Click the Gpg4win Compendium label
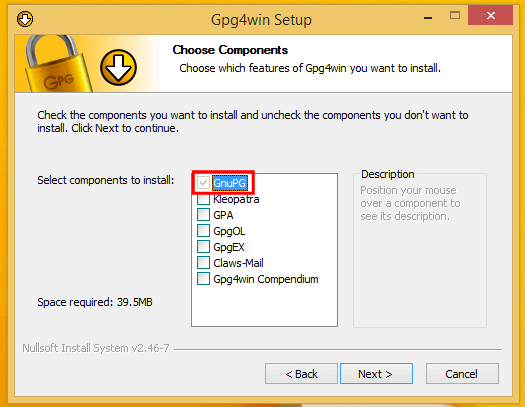Screen dimensions: 525x407 point(266,279)
